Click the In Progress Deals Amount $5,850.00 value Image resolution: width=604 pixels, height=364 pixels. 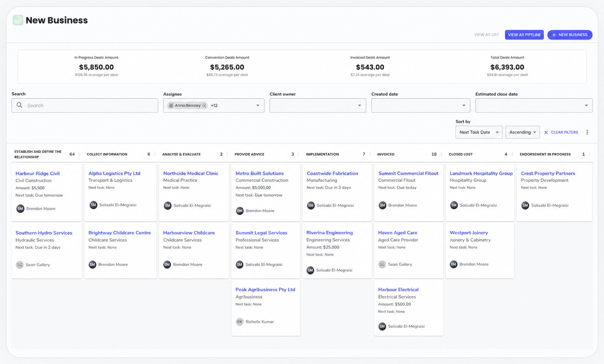pos(96,67)
